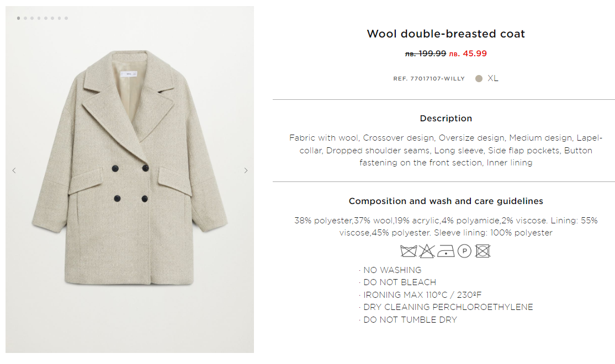The height and width of the screenshot is (364, 615).
Task: Click the do not bleach triangle symbol
Action: [x=427, y=251]
